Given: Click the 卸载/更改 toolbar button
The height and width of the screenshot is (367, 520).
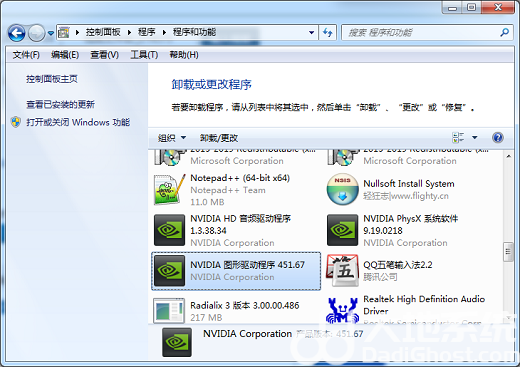Looking at the screenshot, I should pyautogui.click(x=219, y=138).
